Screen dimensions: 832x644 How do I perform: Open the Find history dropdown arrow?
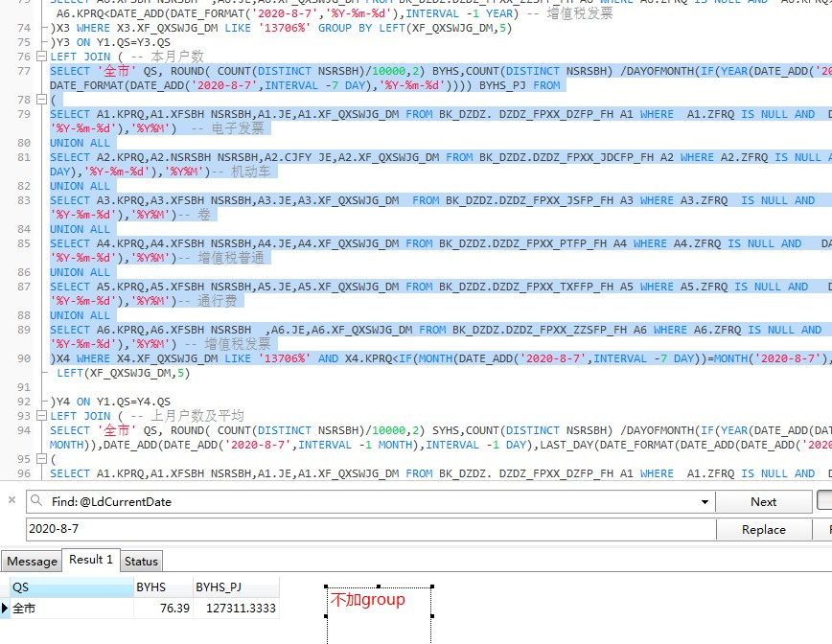[x=706, y=501]
